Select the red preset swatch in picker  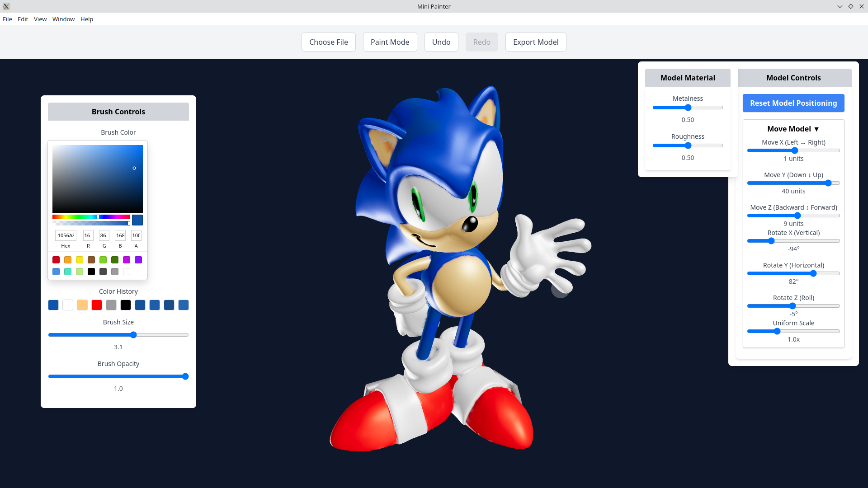click(x=56, y=260)
